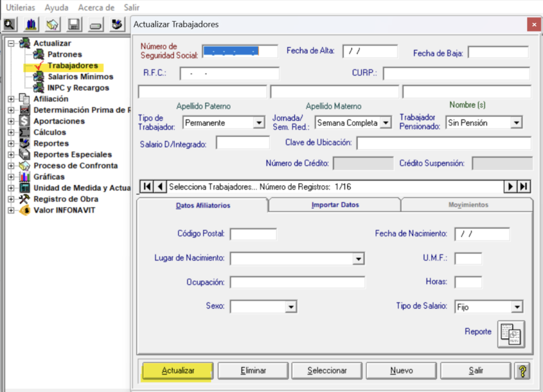This screenshot has width=543, height=392.
Task: Click the open folder toolbar icon
Action: point(52,24)
